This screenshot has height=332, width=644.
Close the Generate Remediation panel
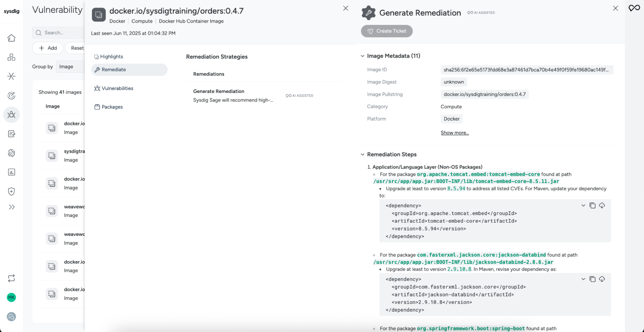(x=615, y=8)
